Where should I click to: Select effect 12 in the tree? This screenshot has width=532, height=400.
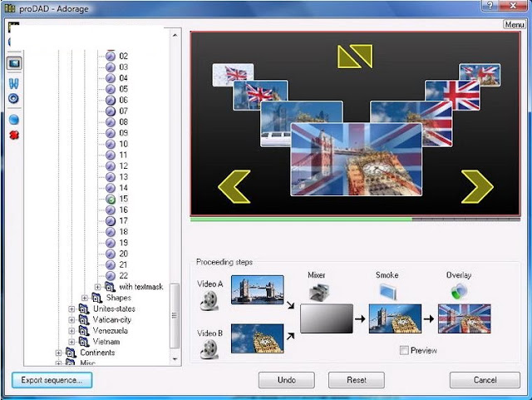117,165
